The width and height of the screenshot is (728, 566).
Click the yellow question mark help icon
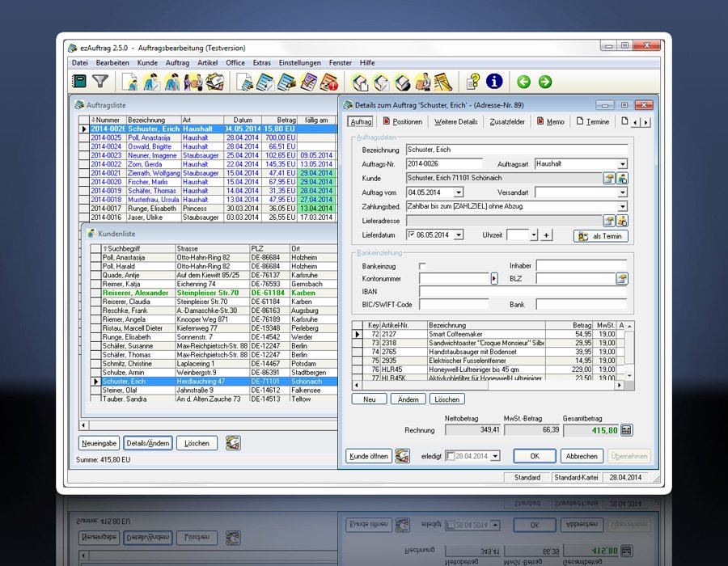474,82
